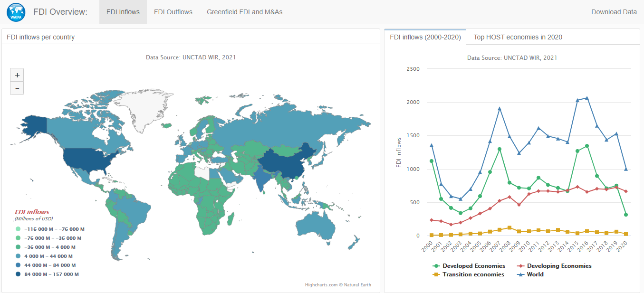Switch to the FDI Outflows tab
644x293 pixels.
(x=173, y=12)
